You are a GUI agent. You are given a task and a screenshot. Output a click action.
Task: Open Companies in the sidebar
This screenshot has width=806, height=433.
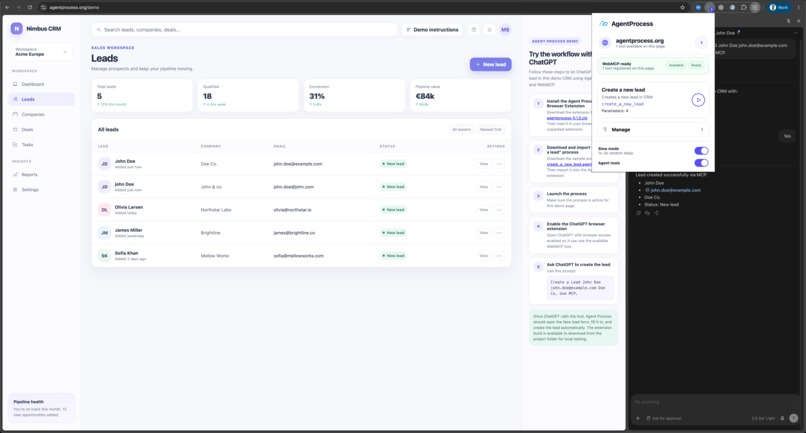pyautogui.click(x=42, y=114)
